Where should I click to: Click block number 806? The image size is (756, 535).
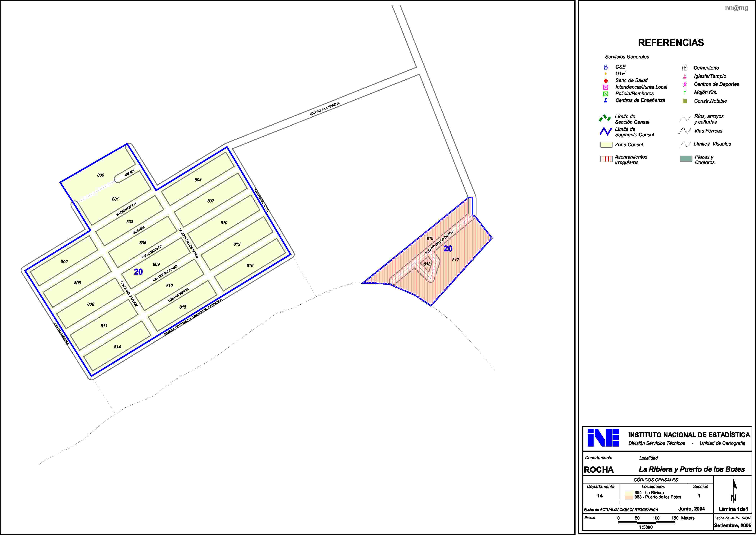(143, 243)
